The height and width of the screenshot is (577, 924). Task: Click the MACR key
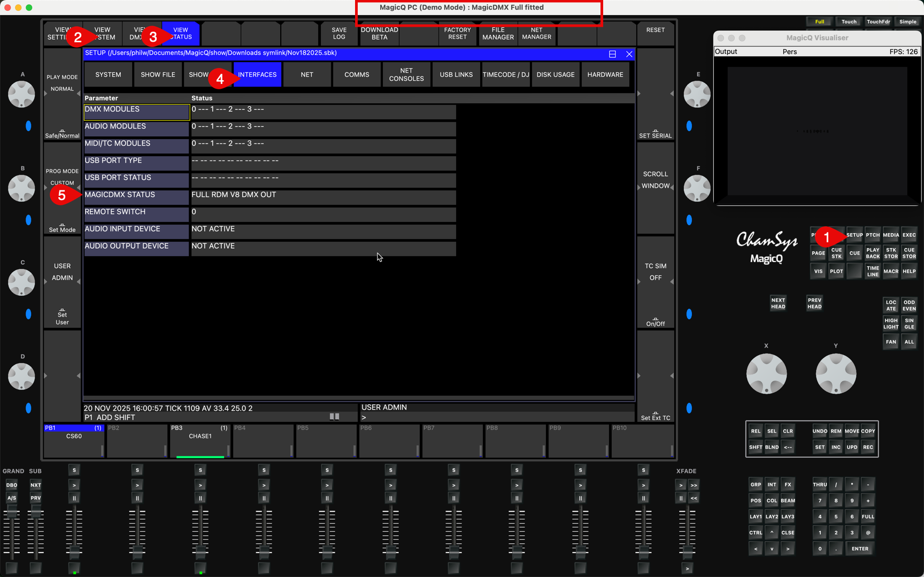tap(891, 271)
